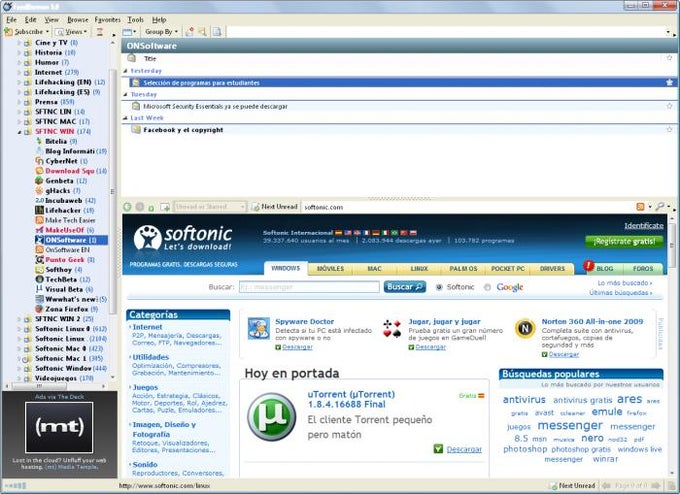
Task: Switch to the LINUX tab
Action: (x=419, y=269)
